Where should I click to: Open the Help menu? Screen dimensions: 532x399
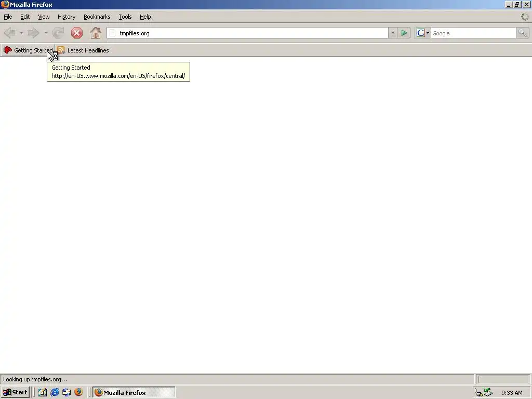[x=145, y=17]
